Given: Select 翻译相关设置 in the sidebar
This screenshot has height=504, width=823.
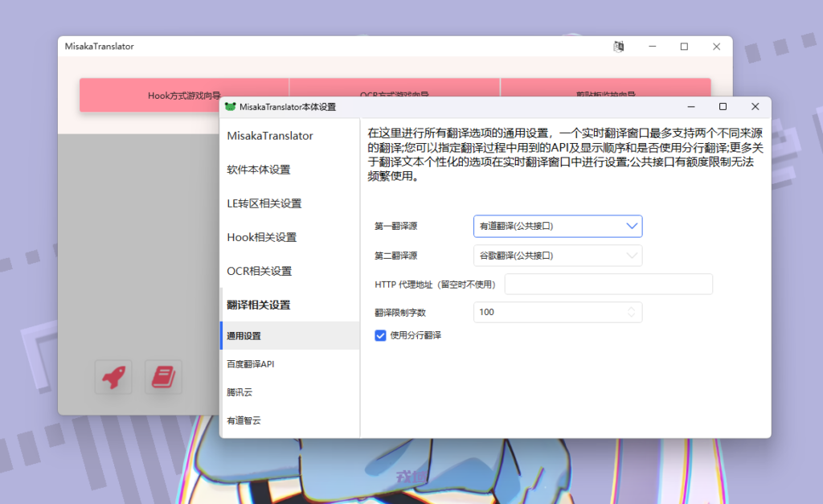Looking at the screenshot, I should click(290, 305).
